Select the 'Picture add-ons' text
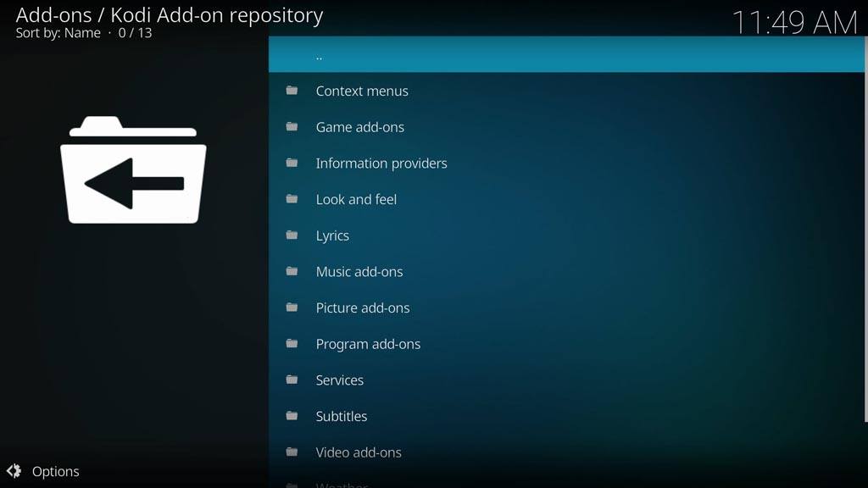This screenshot has height=488, width=868. click(x=363, y=308)
